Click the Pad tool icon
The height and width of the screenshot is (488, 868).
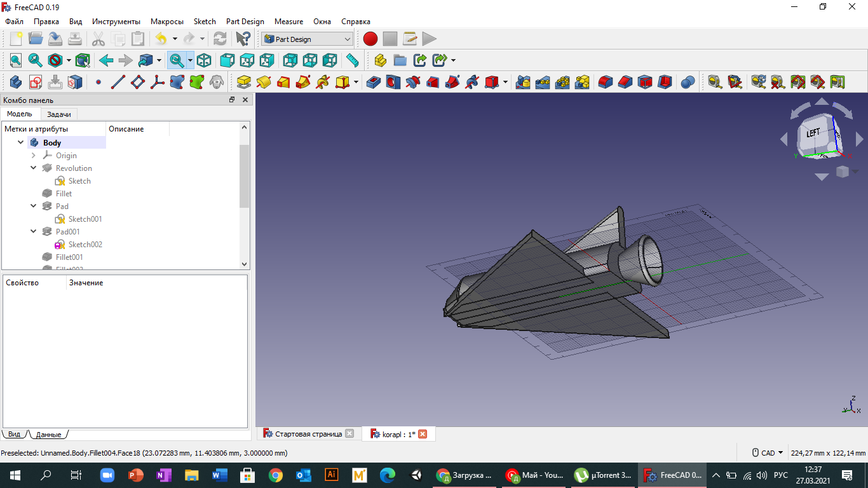tap(243, 82)
